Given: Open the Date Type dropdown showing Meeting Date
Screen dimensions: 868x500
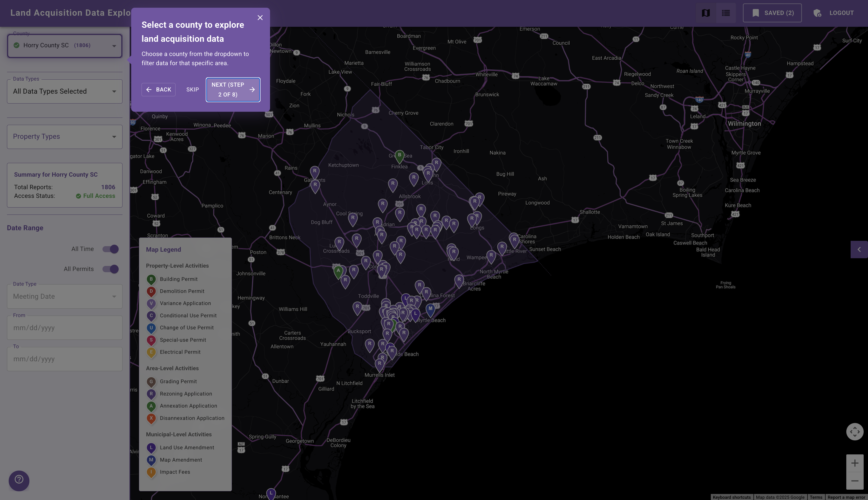Looking at the screenshot, I should point(65,296).
